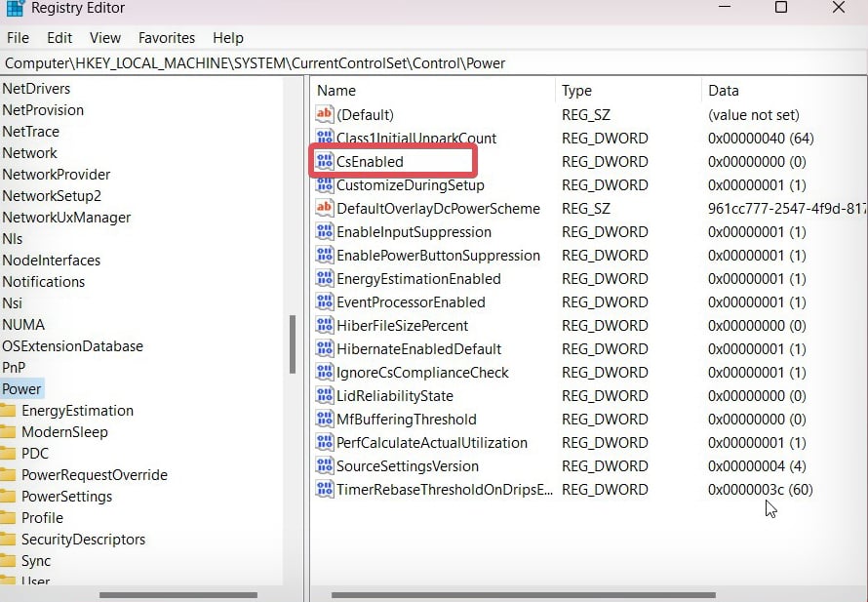This screenshot has width=868, height=602.
Task: Click the PowerSettings folder icon
Action: click(x=8, y=497)
